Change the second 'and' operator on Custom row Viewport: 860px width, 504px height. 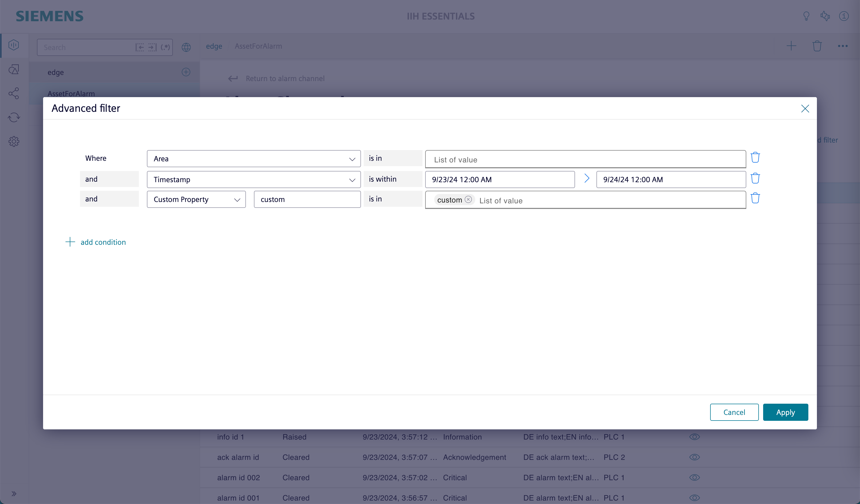(109, 198)
